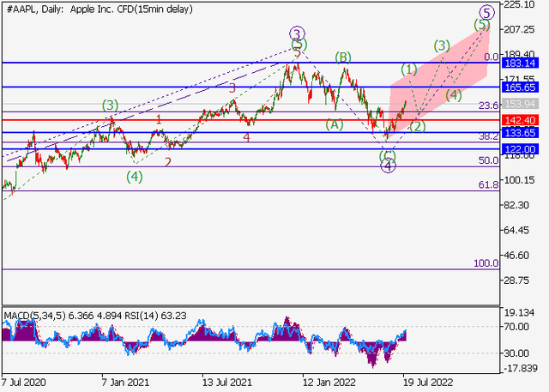Select the 23.6 Fibonacci level label
The width and height of the screenshot is (549, 392).
[488, 106]
